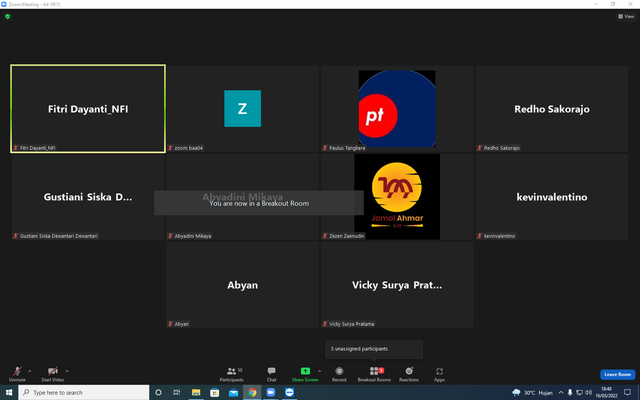Screen dimensions: 640x400
Task: Select Paulus Tangkere's video tile
Action: (397, 109)
